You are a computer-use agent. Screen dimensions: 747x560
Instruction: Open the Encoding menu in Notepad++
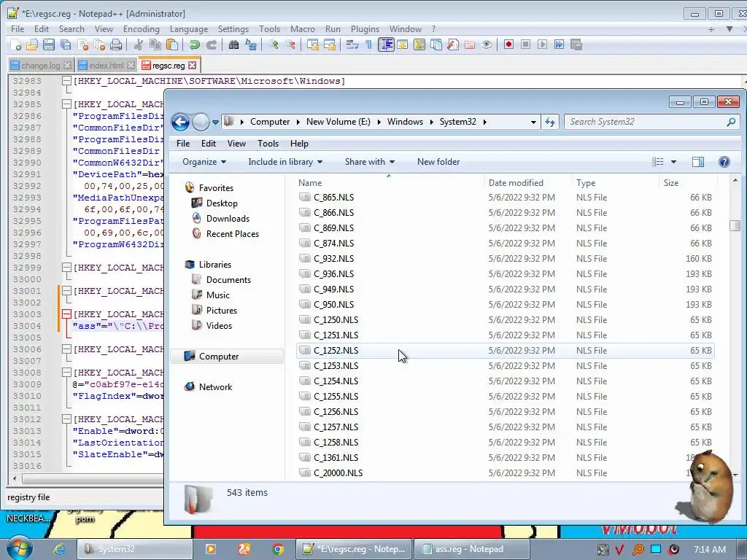(x=141, y=29)
